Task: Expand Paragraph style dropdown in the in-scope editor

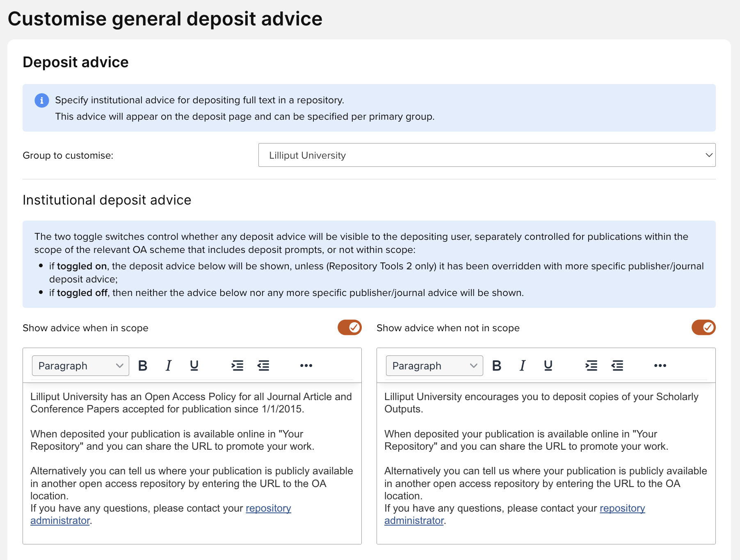Action: coord(80,366)
